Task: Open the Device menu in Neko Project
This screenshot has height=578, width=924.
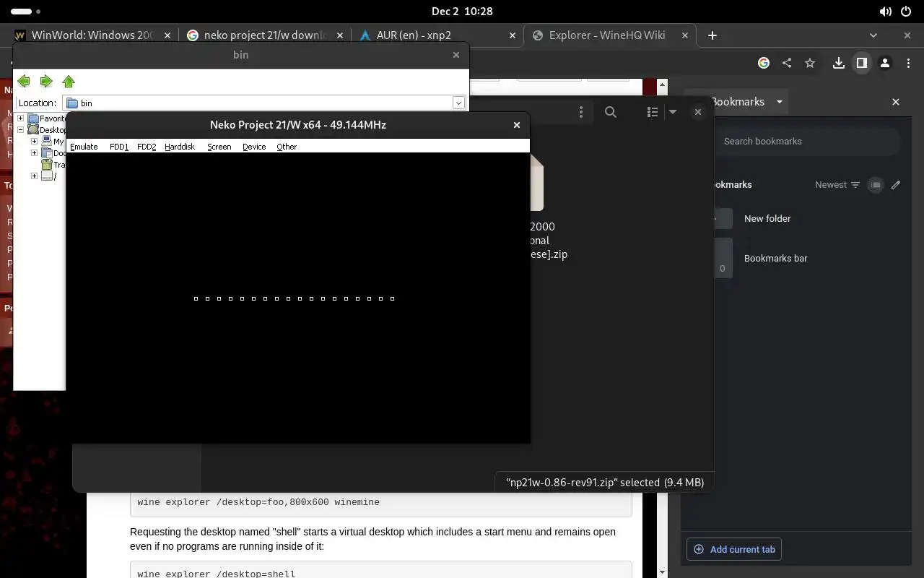Action: pos(254,147)
